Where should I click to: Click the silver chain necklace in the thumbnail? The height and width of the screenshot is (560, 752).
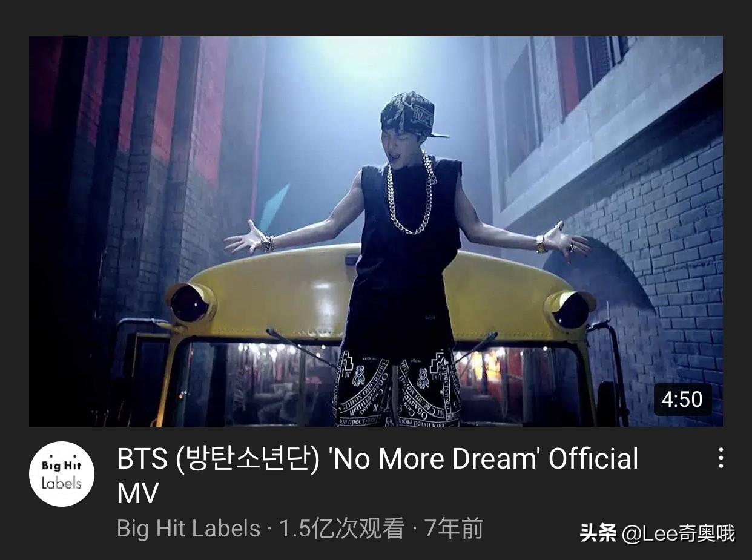[411, 194]
